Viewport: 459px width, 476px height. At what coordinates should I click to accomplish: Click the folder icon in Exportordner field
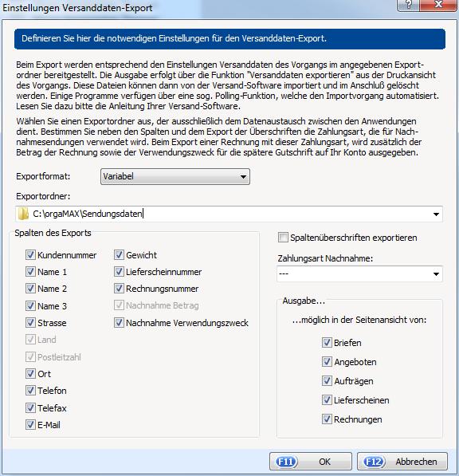click(23, 214)
